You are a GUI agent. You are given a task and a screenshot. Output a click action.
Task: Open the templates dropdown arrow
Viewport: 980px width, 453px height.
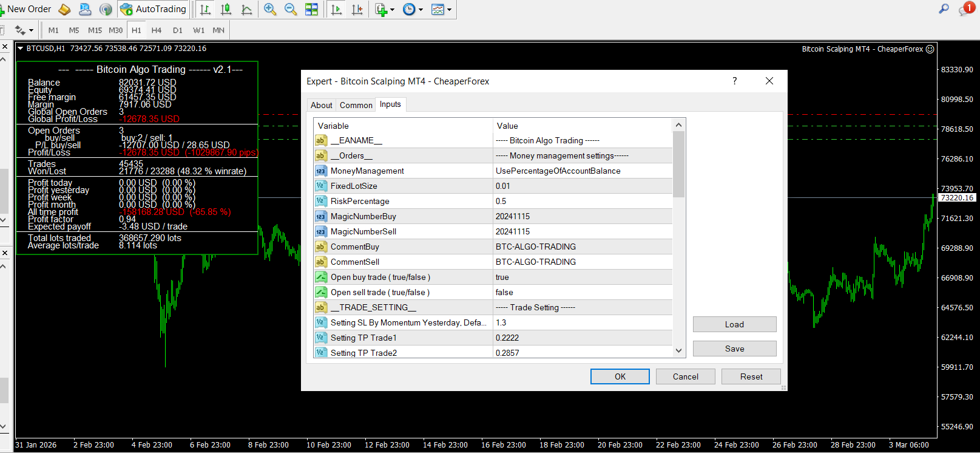point(449,10)
